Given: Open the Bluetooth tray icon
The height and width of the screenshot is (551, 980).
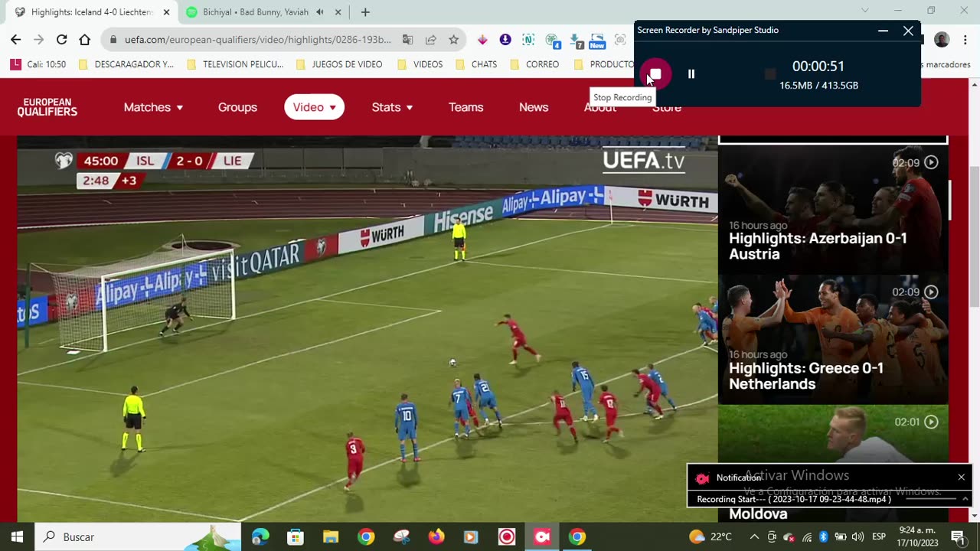Looking at the screenshot, I should pyautogui.click(x=823, y=536).
